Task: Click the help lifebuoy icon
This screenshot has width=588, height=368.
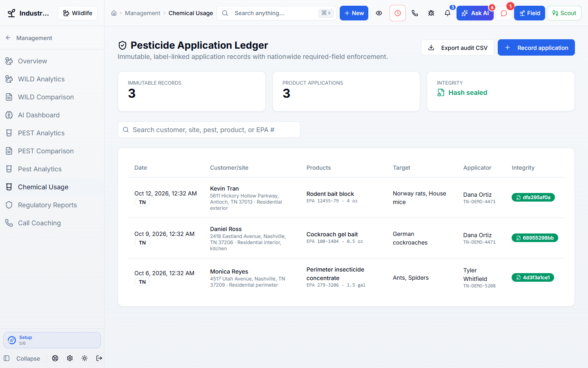Action: pos(55,358)
